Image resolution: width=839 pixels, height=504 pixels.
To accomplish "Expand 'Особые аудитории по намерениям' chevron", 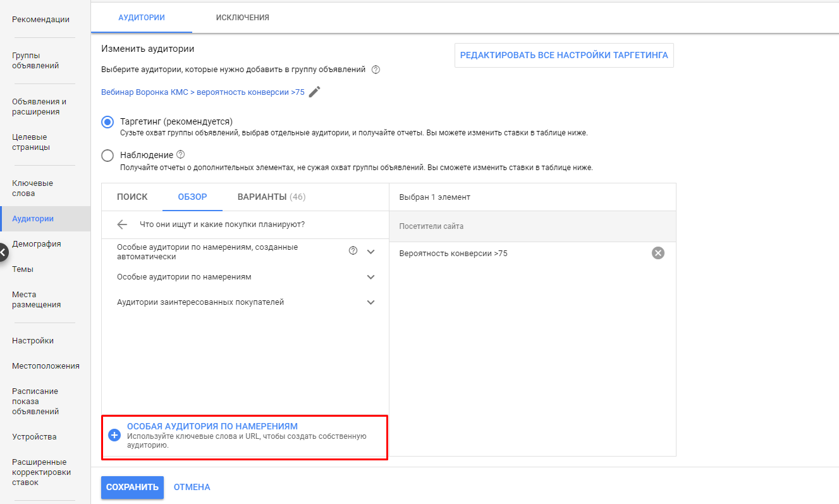I will [371, 277].
